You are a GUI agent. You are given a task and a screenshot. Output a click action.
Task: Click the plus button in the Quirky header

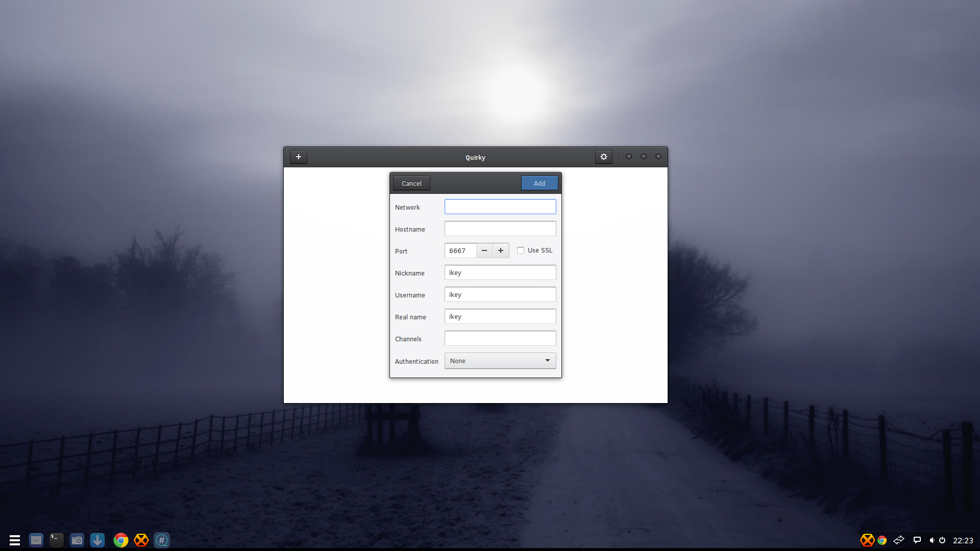point(299,157)
